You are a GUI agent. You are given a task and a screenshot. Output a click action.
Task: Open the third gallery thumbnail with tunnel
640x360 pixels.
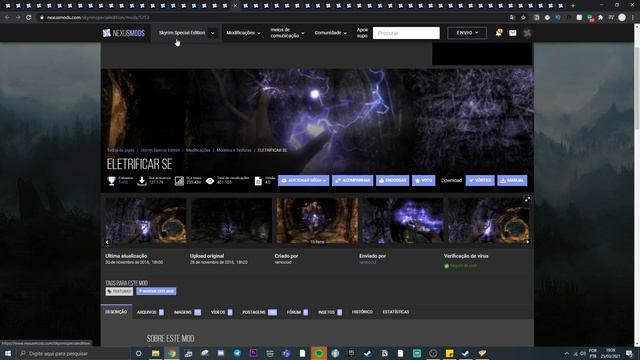317,221
